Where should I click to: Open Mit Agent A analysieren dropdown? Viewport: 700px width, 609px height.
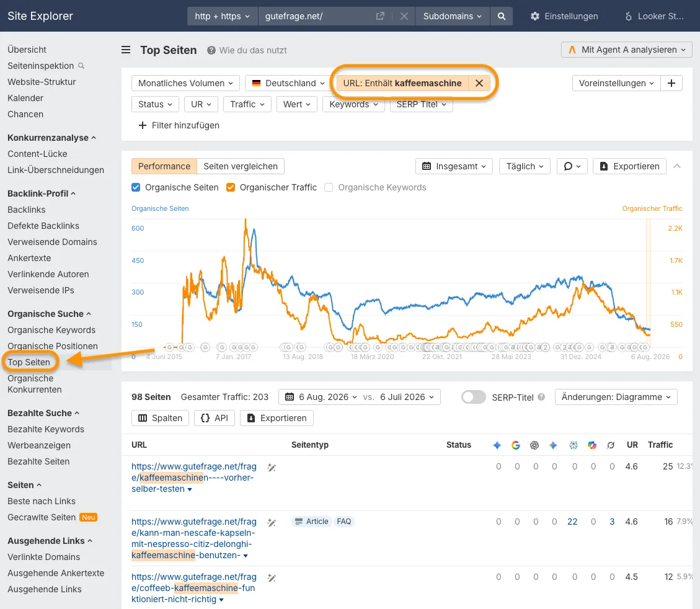[626, 50]
